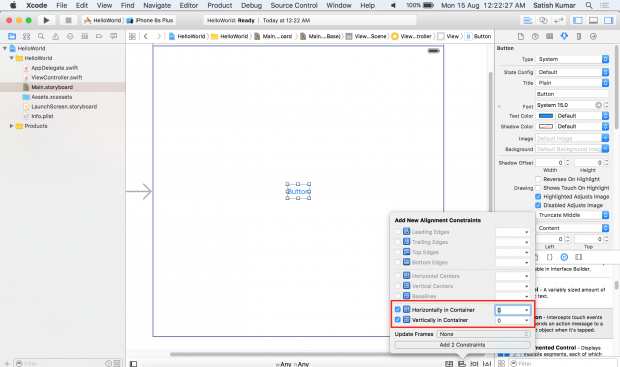Switch to the Assistant editor

(543, 20)
